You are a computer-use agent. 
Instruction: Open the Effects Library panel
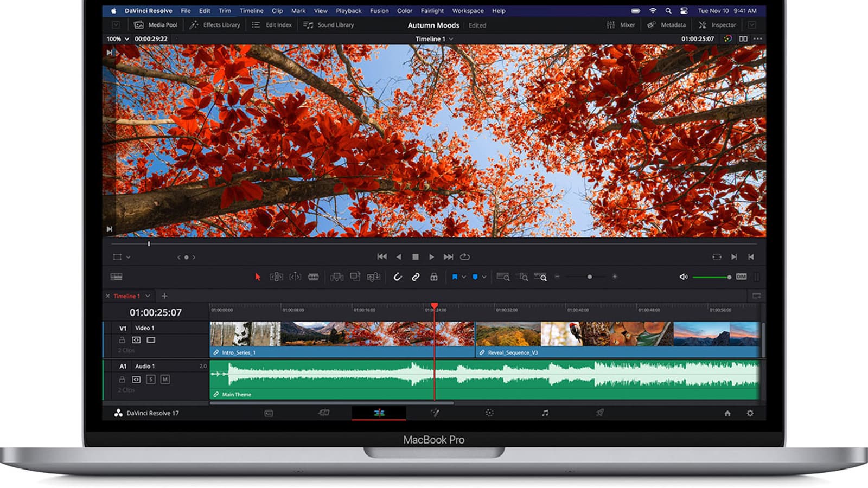click(215, 25)
